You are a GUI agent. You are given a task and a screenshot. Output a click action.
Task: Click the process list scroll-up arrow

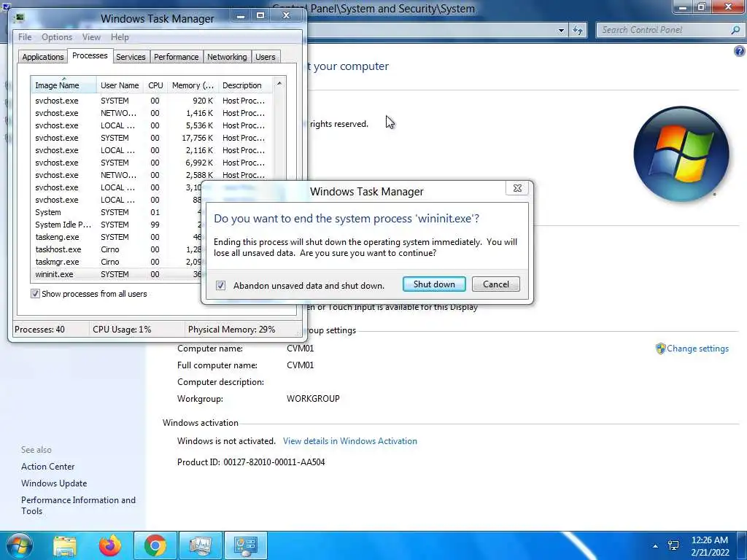tap(279, 83)
